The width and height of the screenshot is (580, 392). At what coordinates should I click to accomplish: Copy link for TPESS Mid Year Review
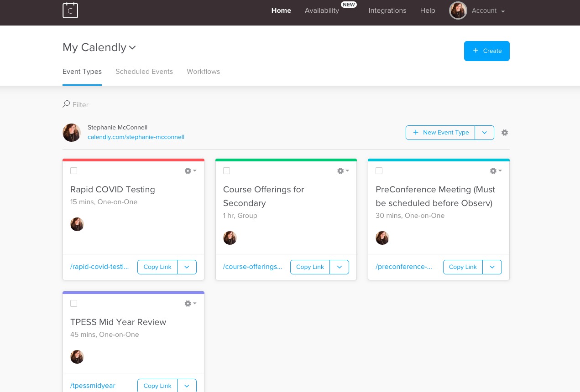[x=157, y=386]
